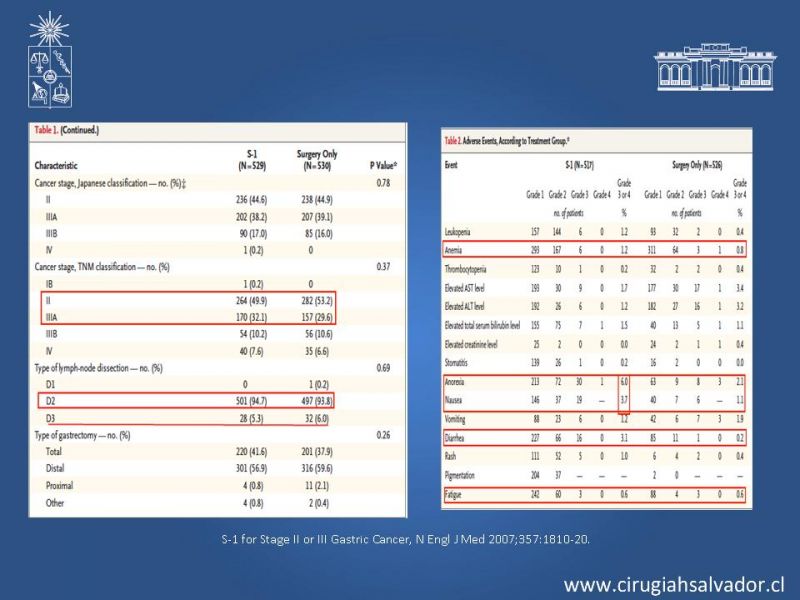Click the cell "497 (93.8)"

click(x=317, y=401)
